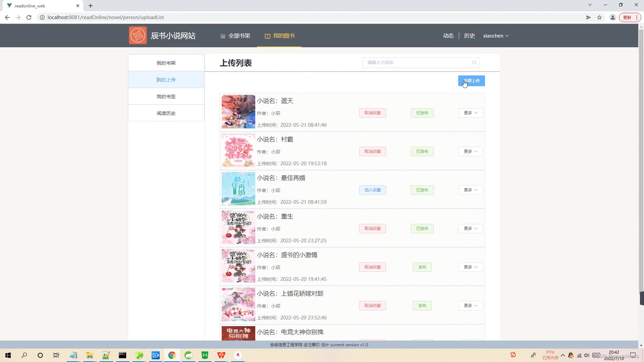
Task: Click the bookshelf icon beside 全部书架
Action: tap(223, 36)
